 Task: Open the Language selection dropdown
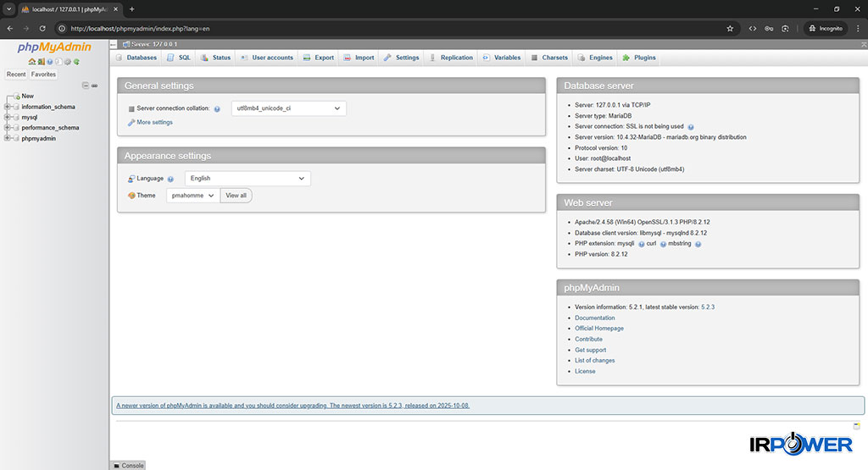(248, 179)
